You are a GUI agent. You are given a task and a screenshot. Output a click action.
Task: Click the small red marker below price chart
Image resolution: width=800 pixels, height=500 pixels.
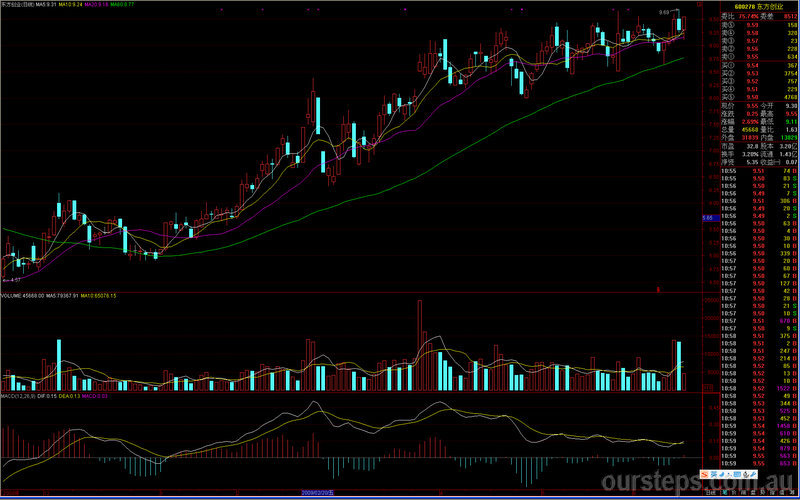658,289
